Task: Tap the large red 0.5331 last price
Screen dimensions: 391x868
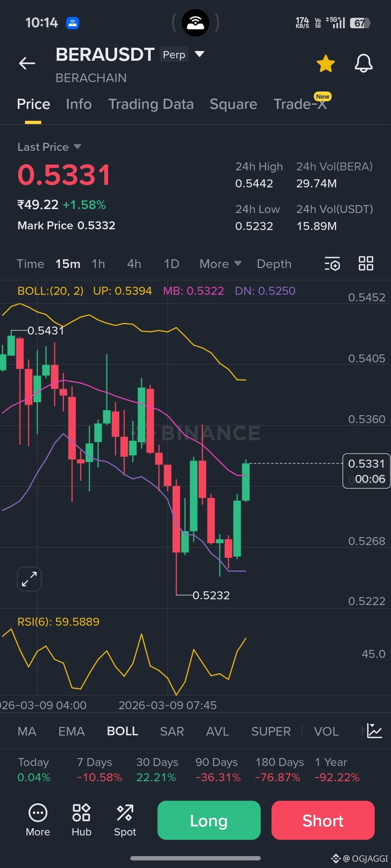Action: [64, 175]
